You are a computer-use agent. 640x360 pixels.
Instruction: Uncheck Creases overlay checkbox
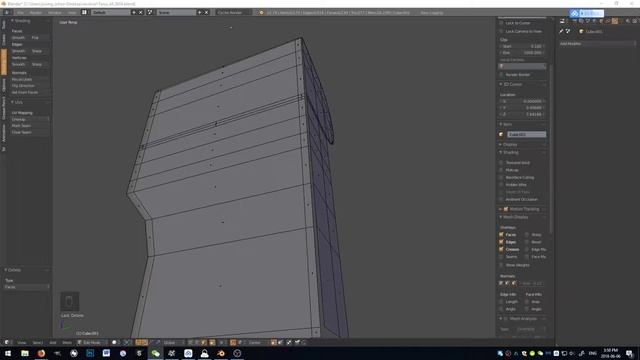pos(501,249)
